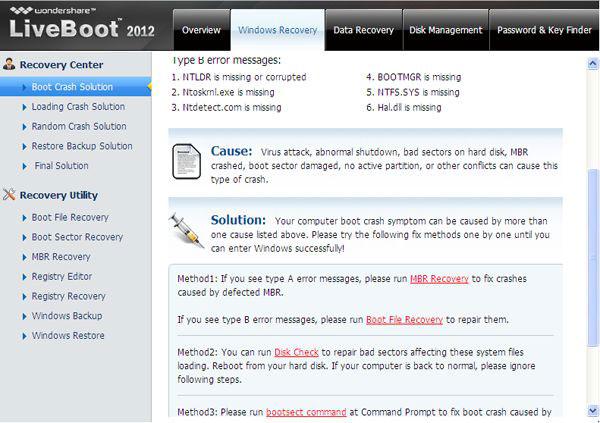Click the Wondershare LiveBoot 2012 logo
The width and height of the screenshot is (600, 423).
(82, 23)
